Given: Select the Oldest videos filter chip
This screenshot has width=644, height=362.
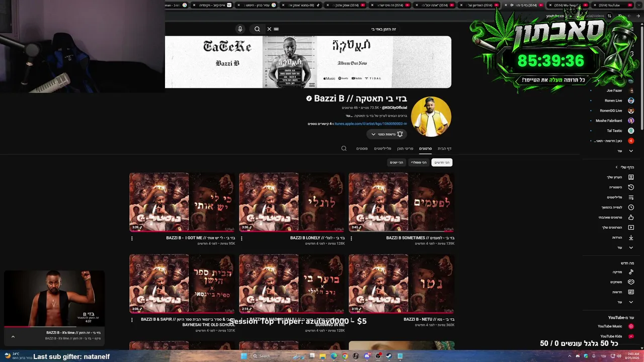Looking at the screenshot, I should click(x=397, y=162).
